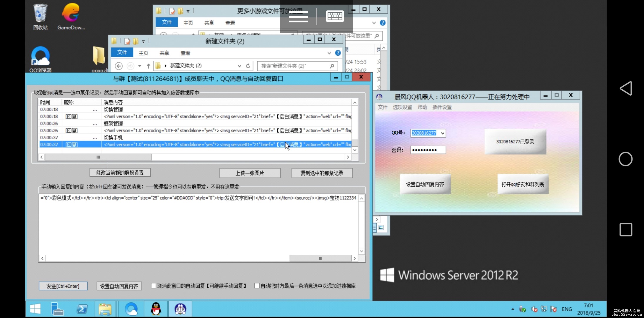The image size is (644, 318).
Task: Open Server Manager from the taskbar
Action: [57, 309]
